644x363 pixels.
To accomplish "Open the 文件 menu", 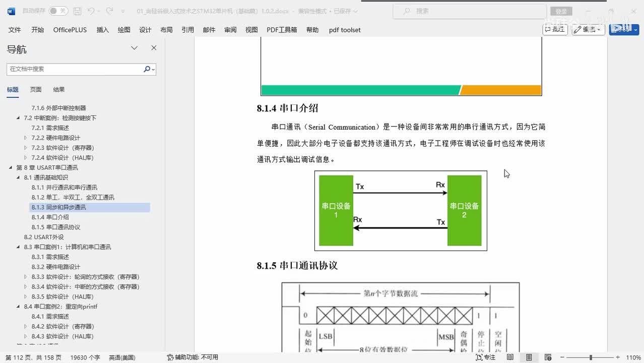I will (x=15, y=30).
